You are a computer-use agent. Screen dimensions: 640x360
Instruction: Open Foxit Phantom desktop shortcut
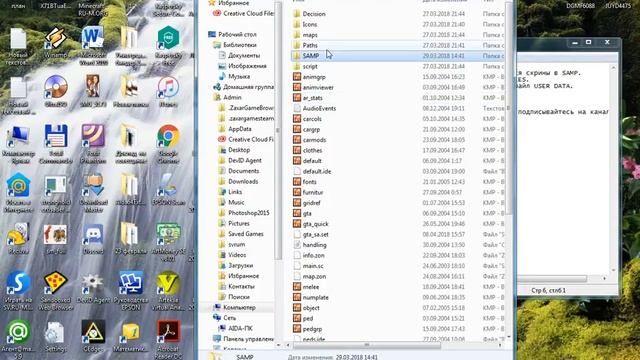pyautogui.click(x=93, y=144)
